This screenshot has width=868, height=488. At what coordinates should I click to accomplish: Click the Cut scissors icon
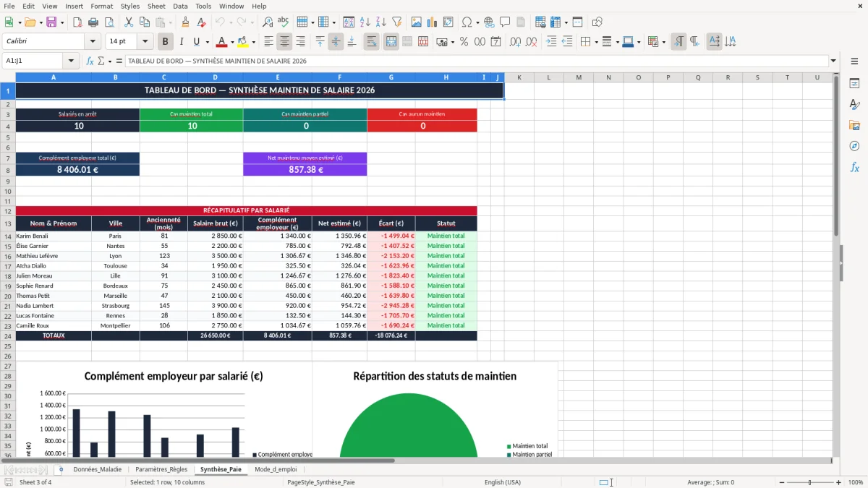[128, 22]
